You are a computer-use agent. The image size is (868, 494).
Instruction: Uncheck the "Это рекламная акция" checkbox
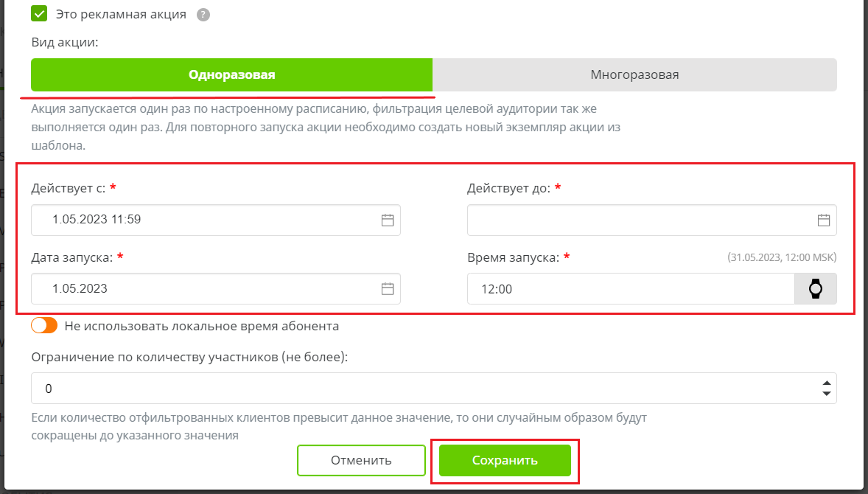pos(38,13)
